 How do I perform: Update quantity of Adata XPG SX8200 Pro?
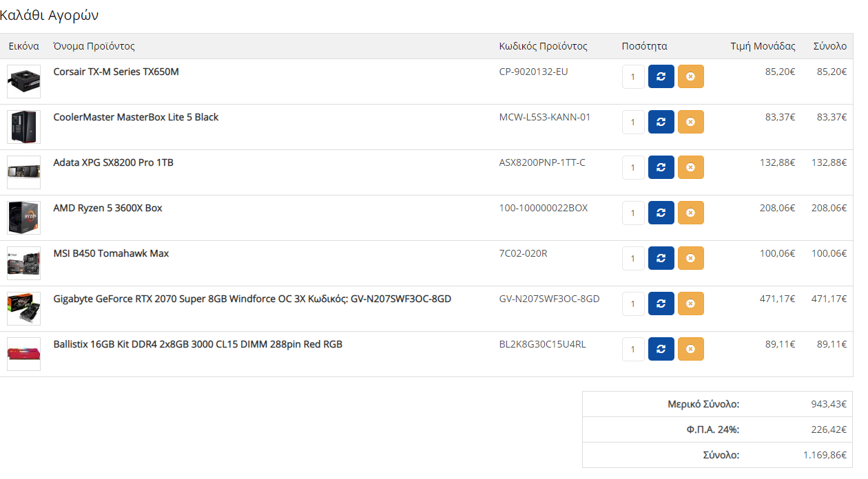pyautogui.click(x=661, y=167)
